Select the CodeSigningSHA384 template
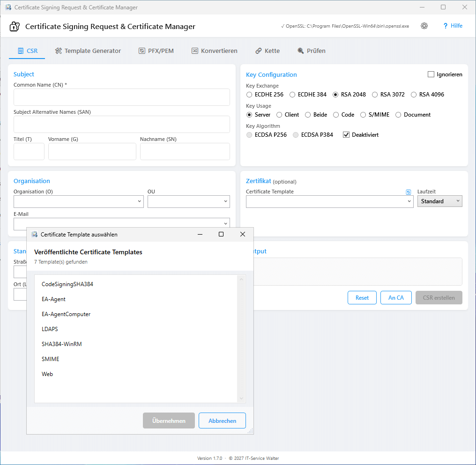The image size is (476, 465). (x=136, y=284)
